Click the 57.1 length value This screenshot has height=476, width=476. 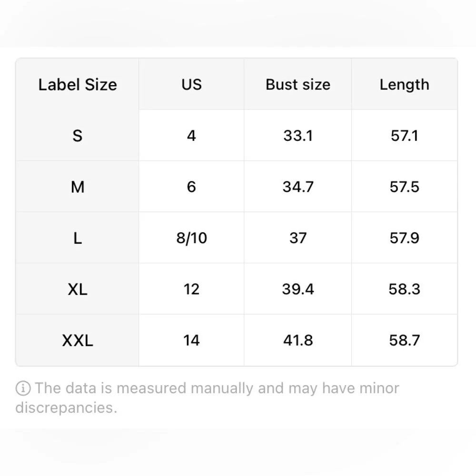tap(404, 136)
